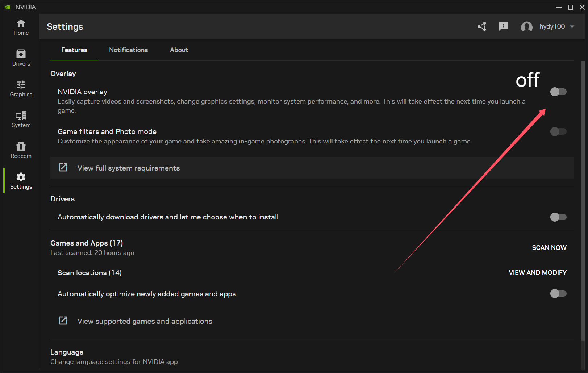Select the Settings gear in sidebar
Screen dimensions: 588x373
click(21, 181)
